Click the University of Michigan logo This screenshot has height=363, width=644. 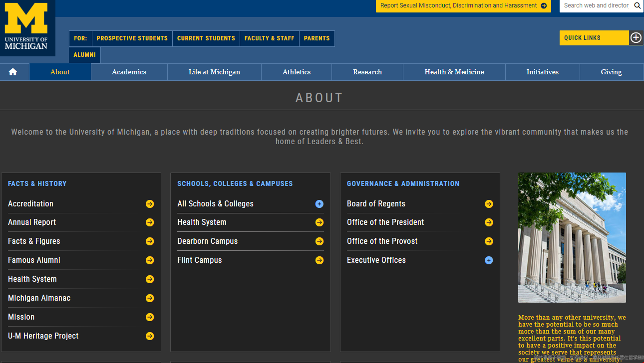click(27, 27)
